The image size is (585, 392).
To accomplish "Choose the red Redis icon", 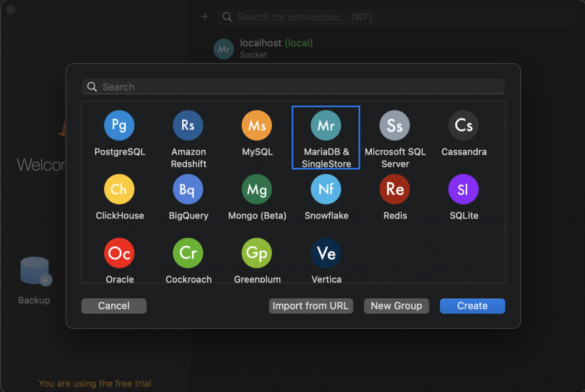I will (395, 189).
